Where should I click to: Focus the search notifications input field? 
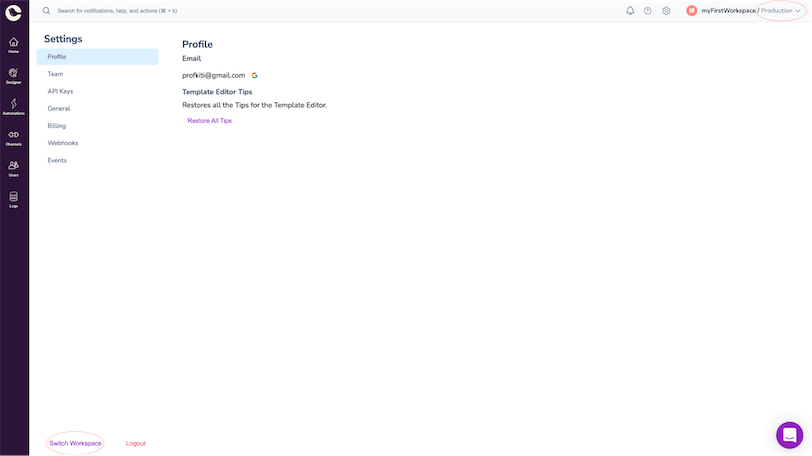coord(117,10)
